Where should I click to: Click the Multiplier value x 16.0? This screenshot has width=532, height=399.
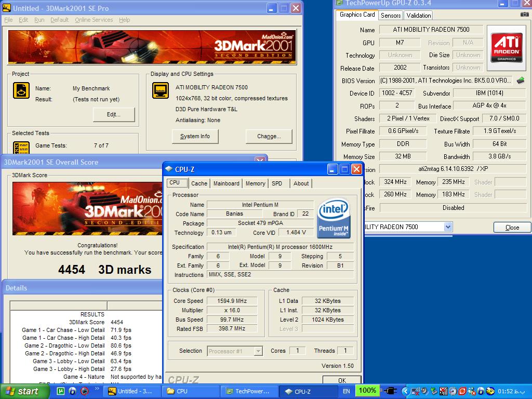(x=232, y=310)
